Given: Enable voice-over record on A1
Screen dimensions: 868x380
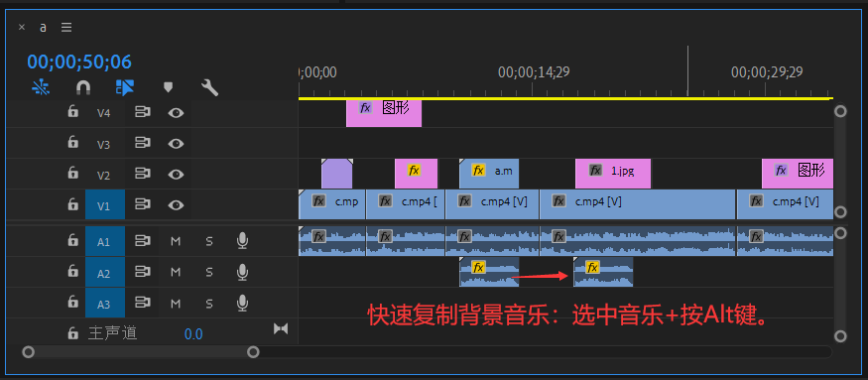Looking at the screenshot, I should 242,240.
